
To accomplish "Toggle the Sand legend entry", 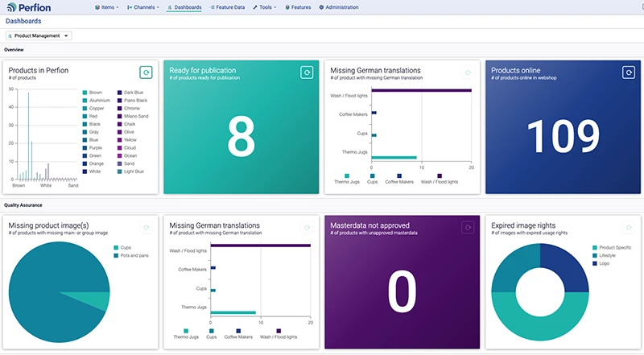I will coord(126,163).
